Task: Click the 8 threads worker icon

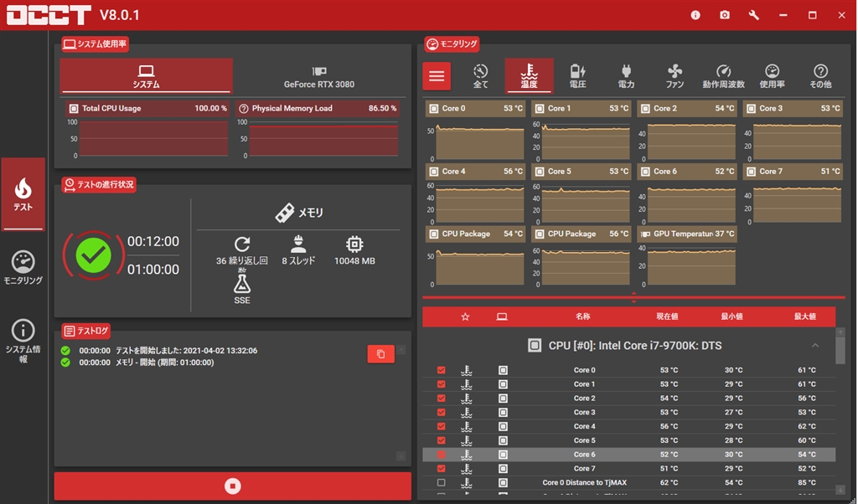Action: 298,244
